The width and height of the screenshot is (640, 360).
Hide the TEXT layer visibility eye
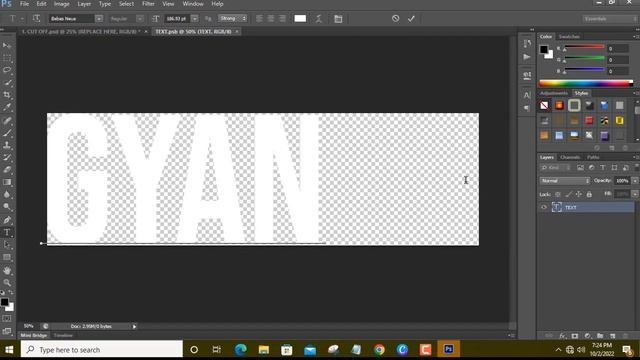pos(544,207)
